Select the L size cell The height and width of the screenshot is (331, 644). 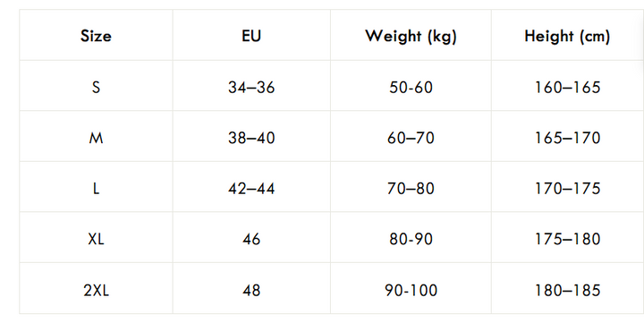click(96, 189)
